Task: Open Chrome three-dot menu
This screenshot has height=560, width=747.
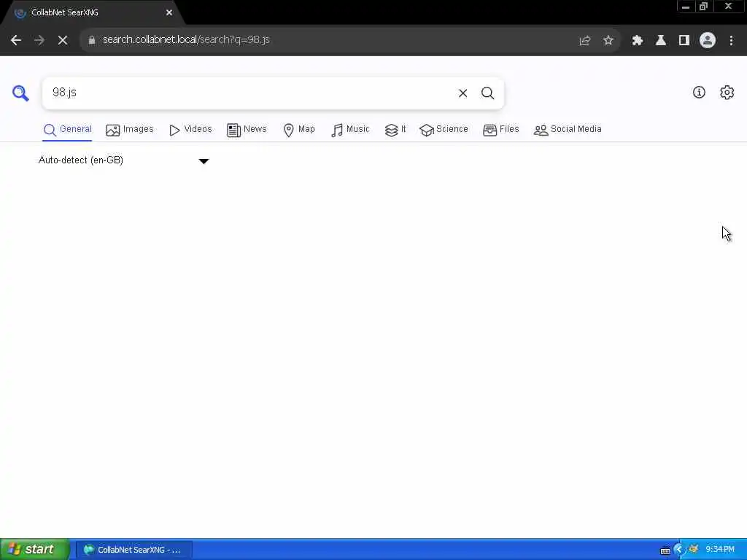Action: 731,41
